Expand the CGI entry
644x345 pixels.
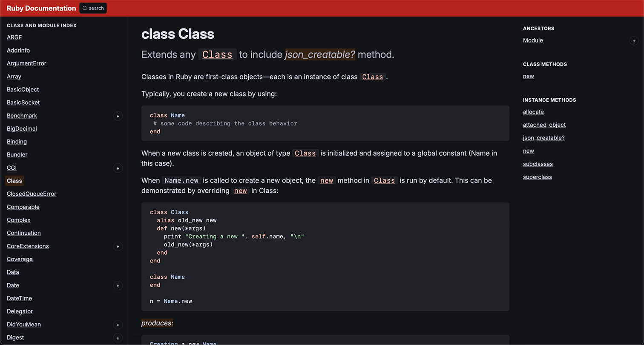click(118, 168)
